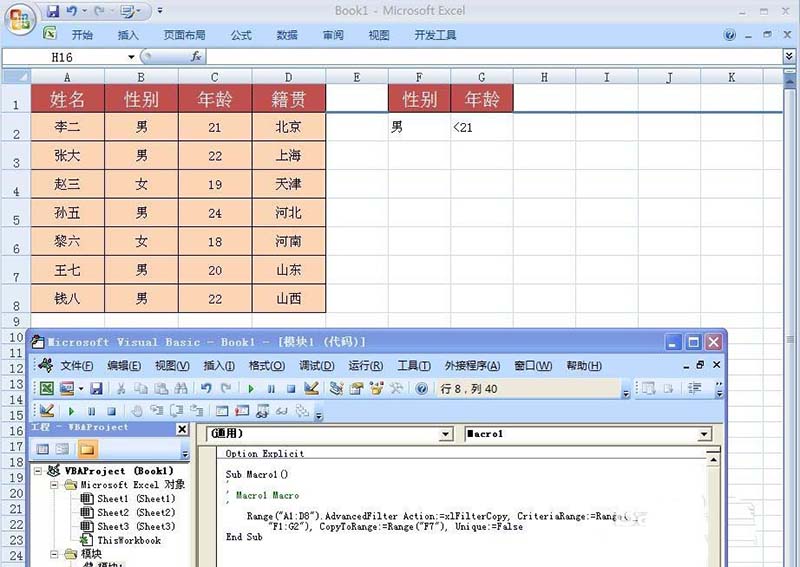Open Debug toolbar options arrow

point(319,416)
